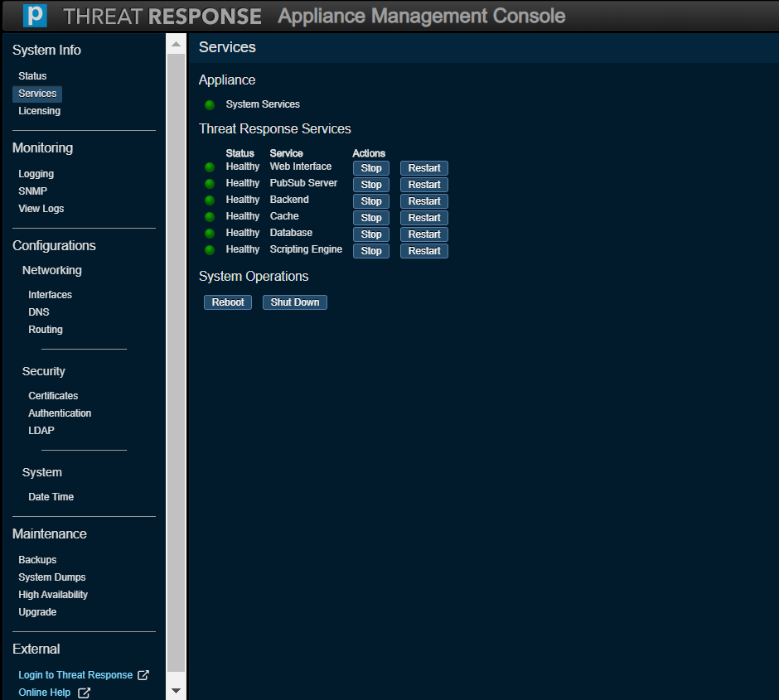This screenshot has height=700, width=779.
Task: Select Services in the sidebar
Action: coord(37,94)
